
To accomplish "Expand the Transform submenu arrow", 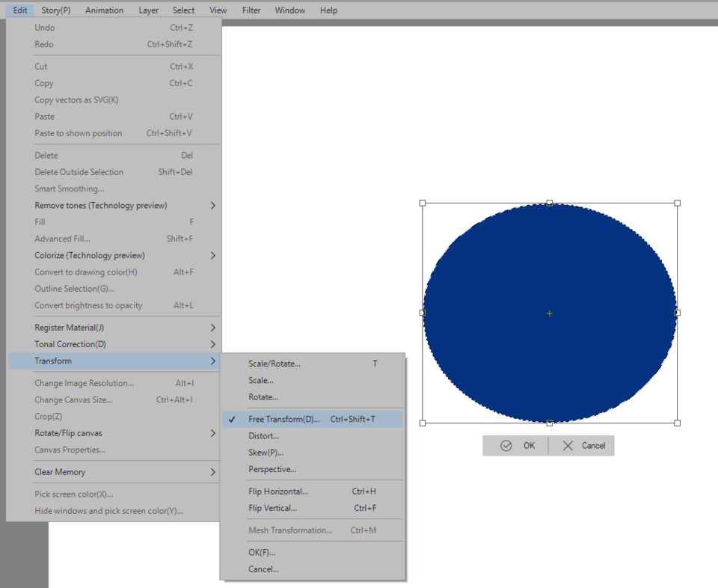I will (213, 361).
